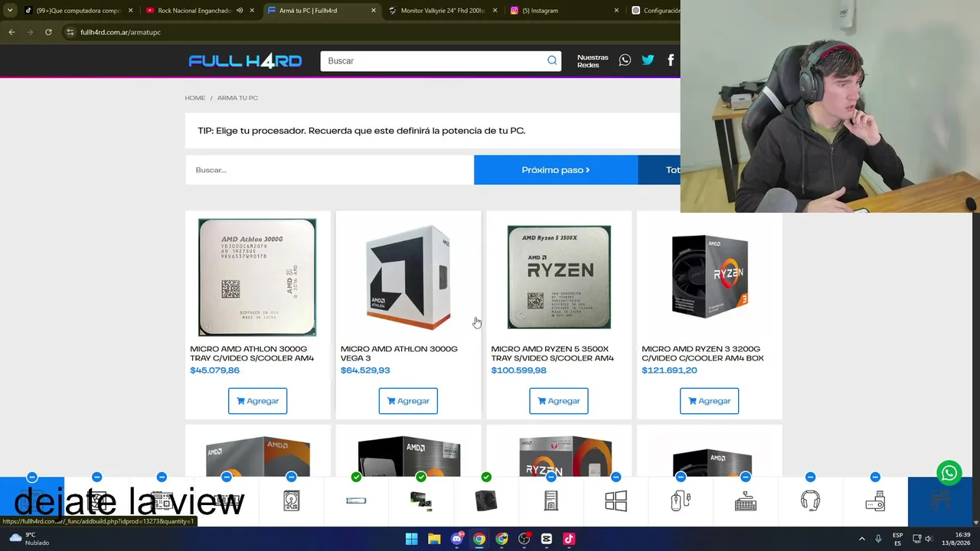
Task: Open weather widget showing Nublado
Action: (x=29, y=539)
